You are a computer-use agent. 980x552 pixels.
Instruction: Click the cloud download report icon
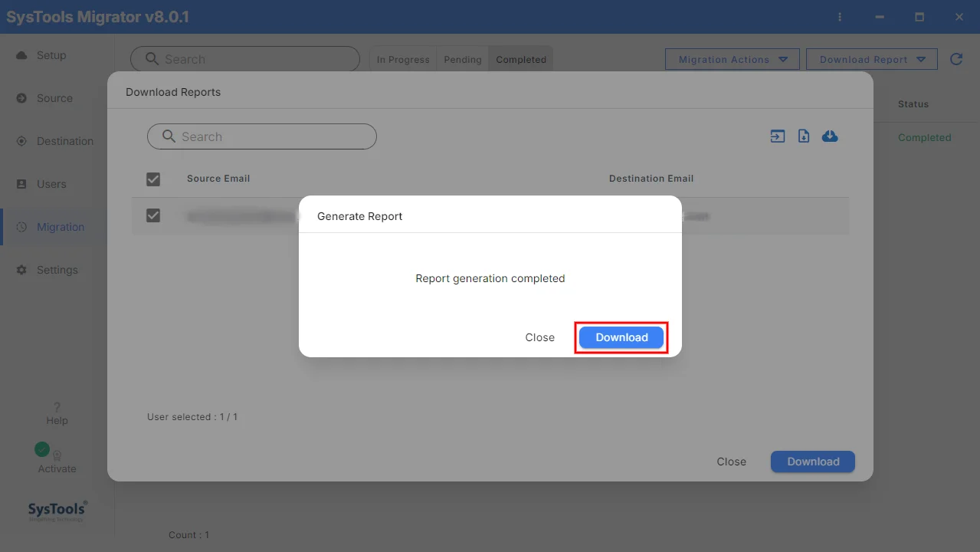click(x=830, y=136)
